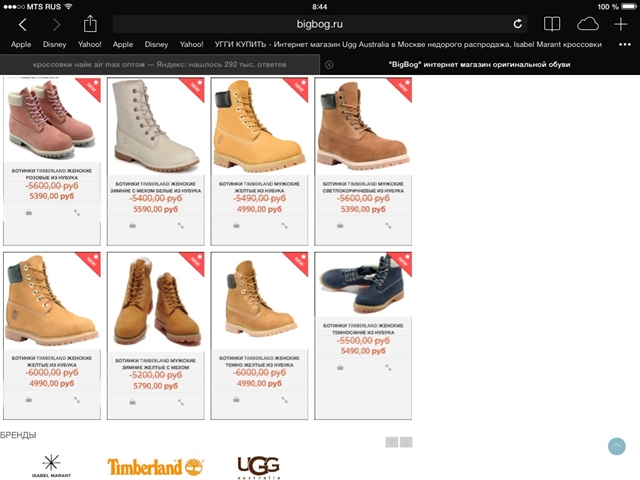Tap the bigbog.ru address field
640x480 pixels.
[320, 24]
